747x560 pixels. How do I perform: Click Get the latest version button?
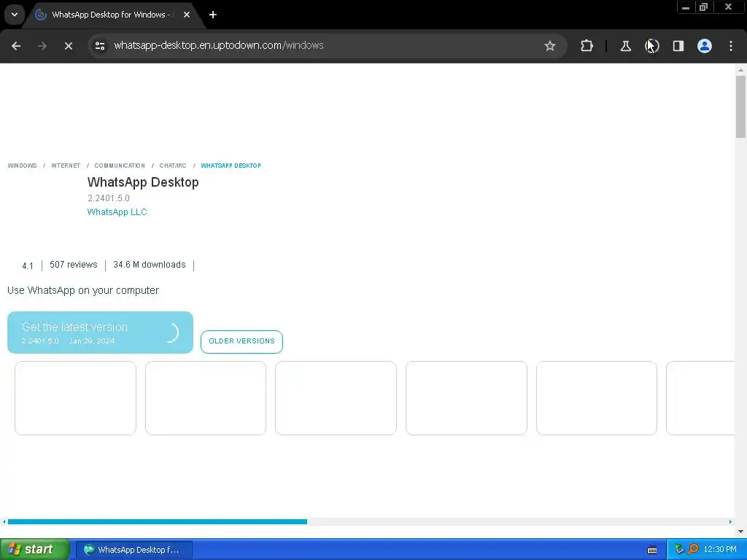[x=100, y=332]
